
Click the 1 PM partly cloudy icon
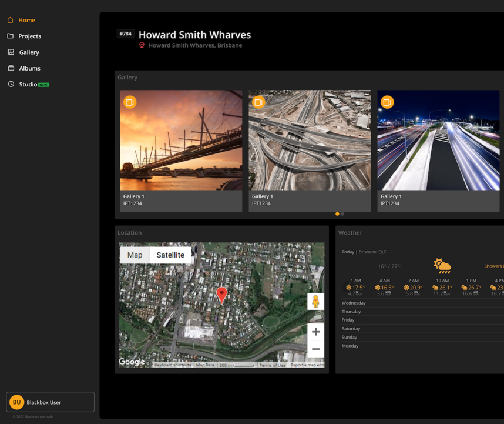coord(465,288)
